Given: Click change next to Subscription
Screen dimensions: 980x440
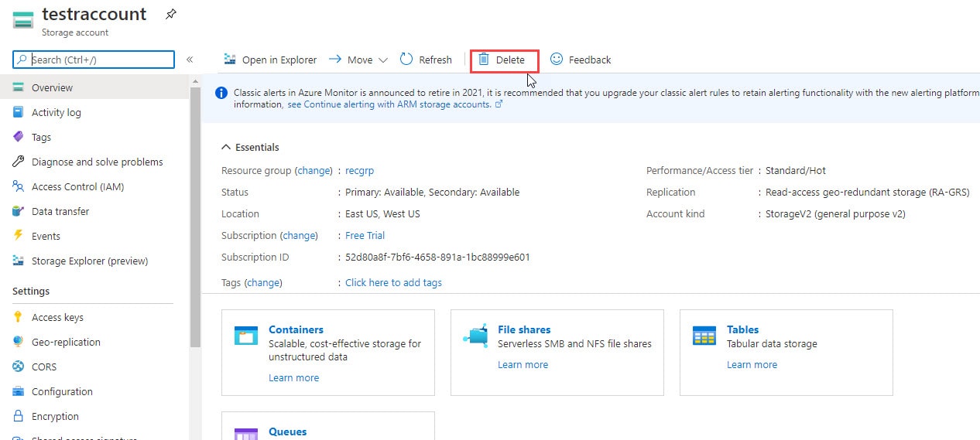Looking at the screenshot, I should (x=299, y=235).
